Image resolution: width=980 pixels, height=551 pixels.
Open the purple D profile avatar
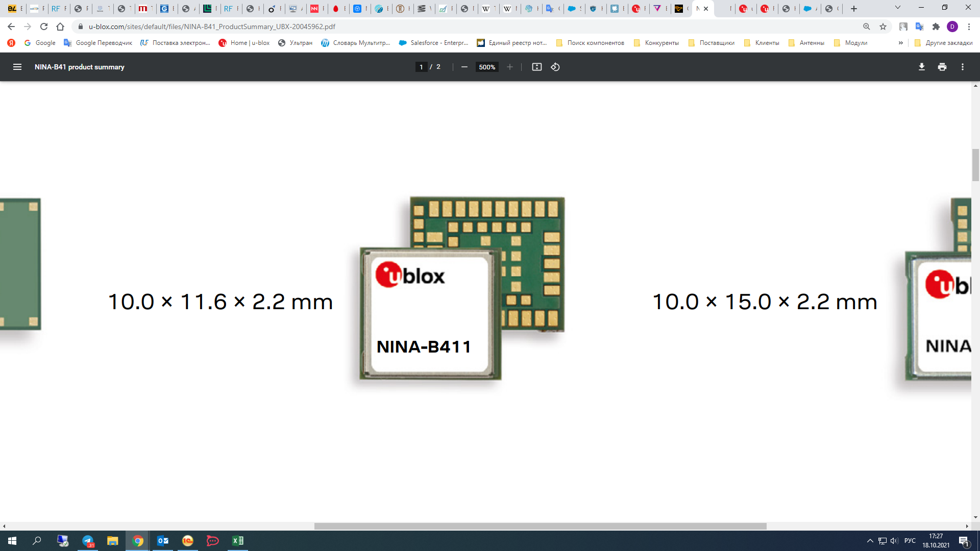952,27
